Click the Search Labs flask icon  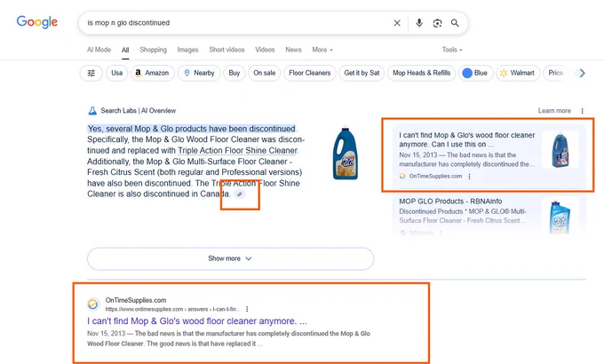pyautogui.click(x=92, y=111)
